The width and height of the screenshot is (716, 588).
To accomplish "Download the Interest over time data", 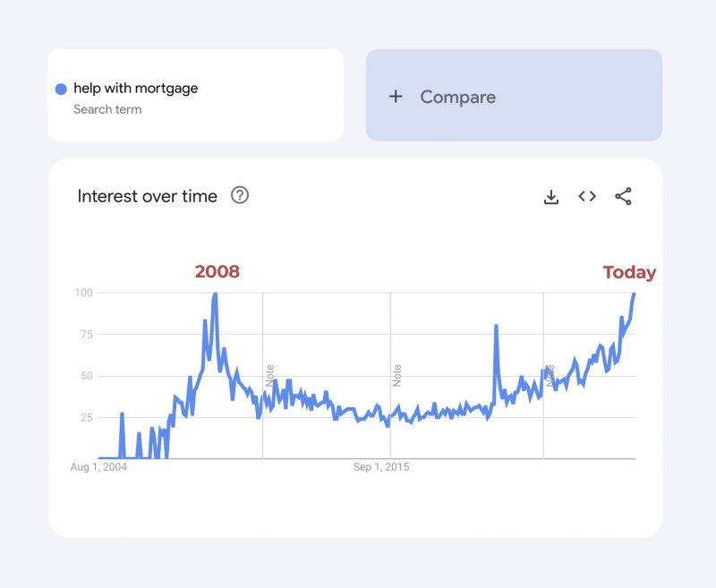I will click(550, 196).
